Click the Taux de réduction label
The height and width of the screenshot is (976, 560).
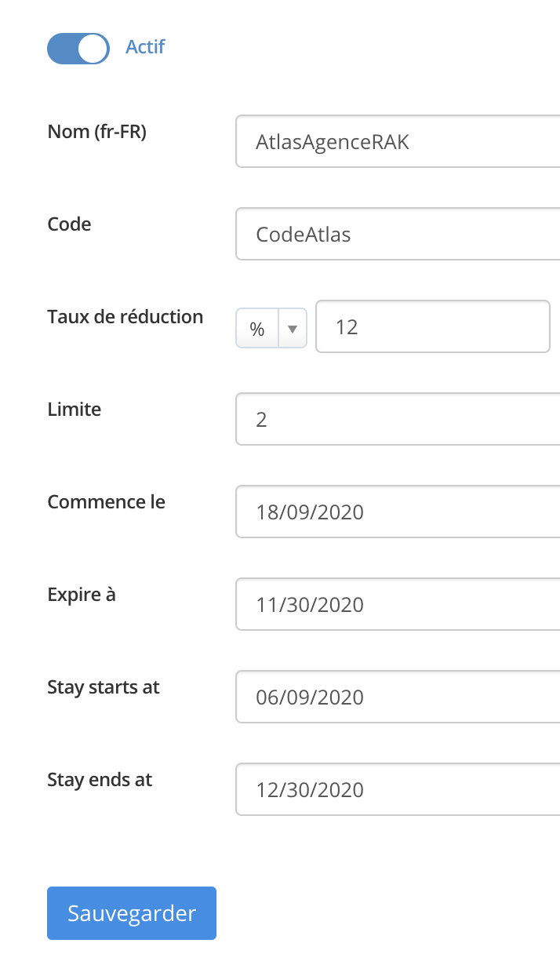click(125, 317)
